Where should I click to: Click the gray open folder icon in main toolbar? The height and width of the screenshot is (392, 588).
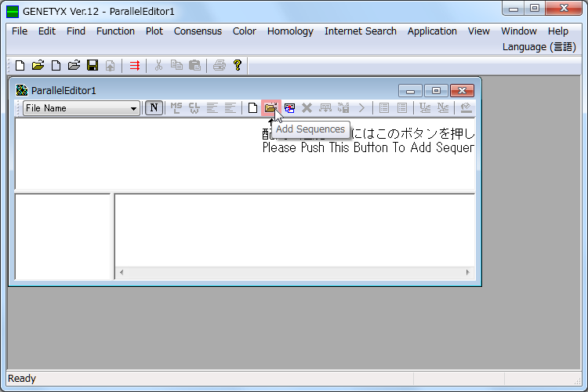[74, 66]
